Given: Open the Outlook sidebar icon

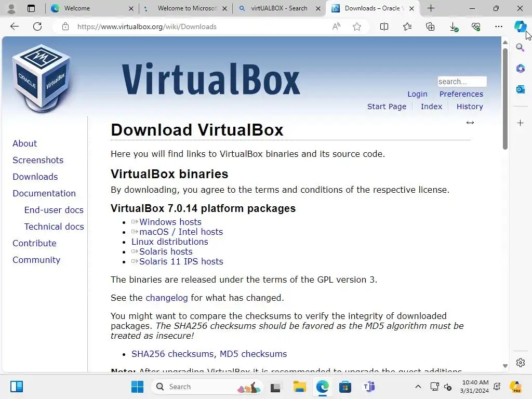Looking at the screenshot, I should pyautogui.click(x=521, y=89).
